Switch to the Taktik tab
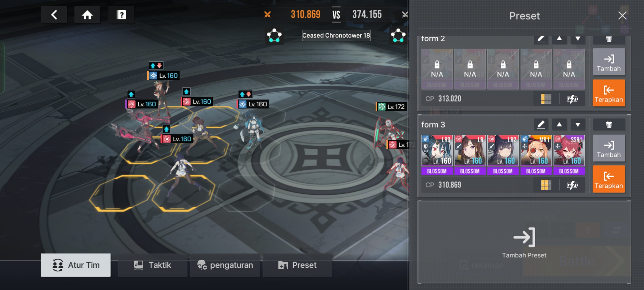644x290 pixels. pos(152,265)
